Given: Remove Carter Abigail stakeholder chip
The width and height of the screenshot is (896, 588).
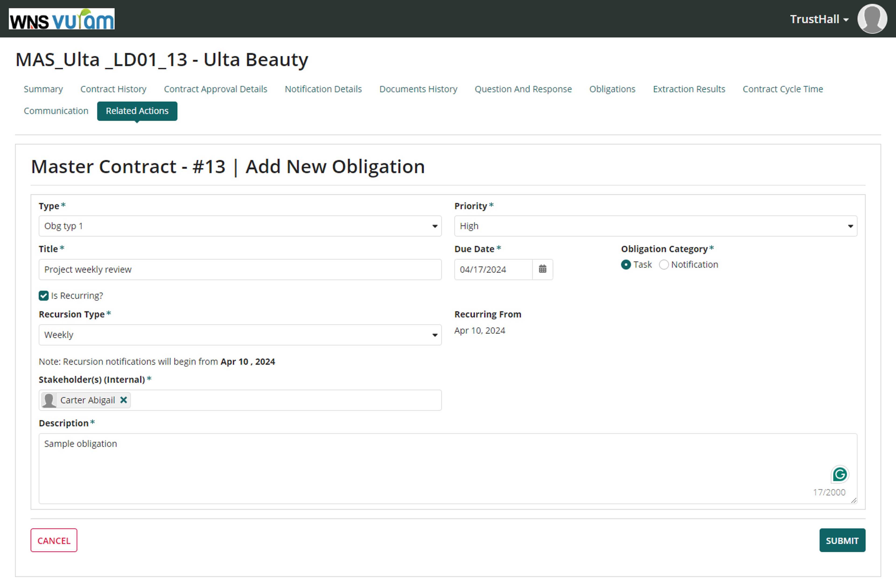Looking at the screenshot, I should [x=123, y=400].
